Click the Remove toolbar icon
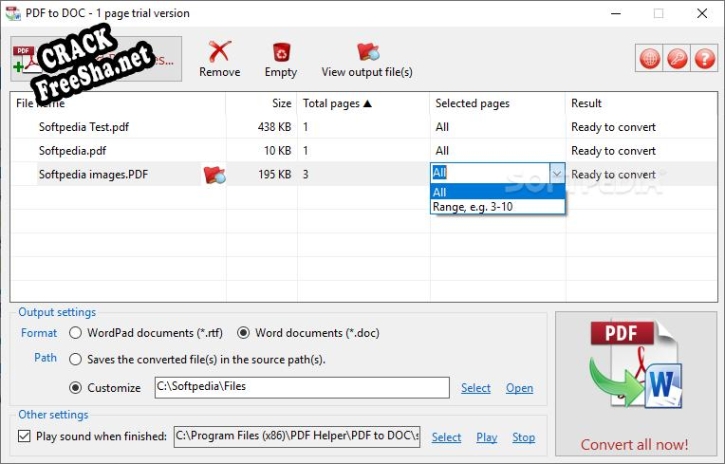The height and width of the screenshot is (464, 725). coord(219,52)
